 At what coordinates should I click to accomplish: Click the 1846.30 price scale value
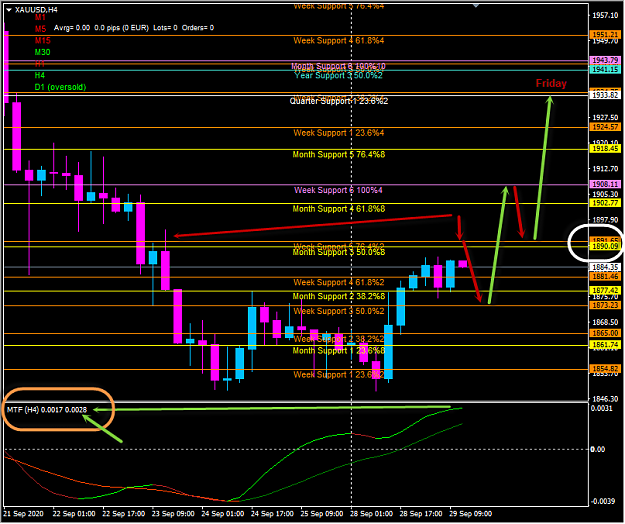[605, 399]
